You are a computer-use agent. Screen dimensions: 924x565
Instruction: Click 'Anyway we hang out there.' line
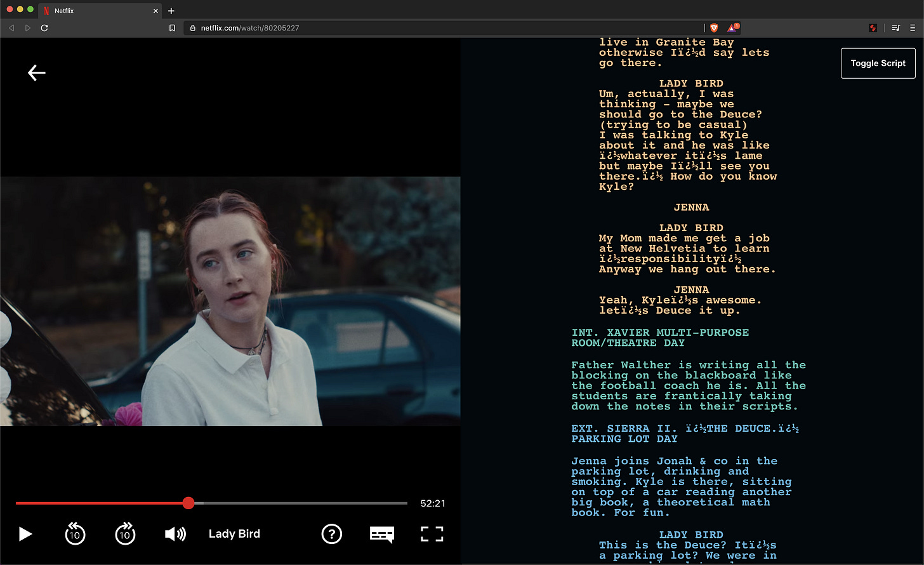(687, 269)
